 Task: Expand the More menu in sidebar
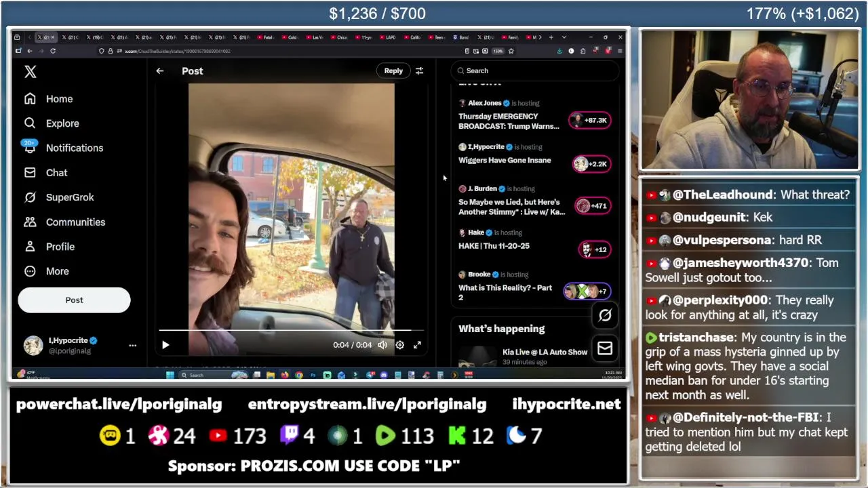[46, 271]
